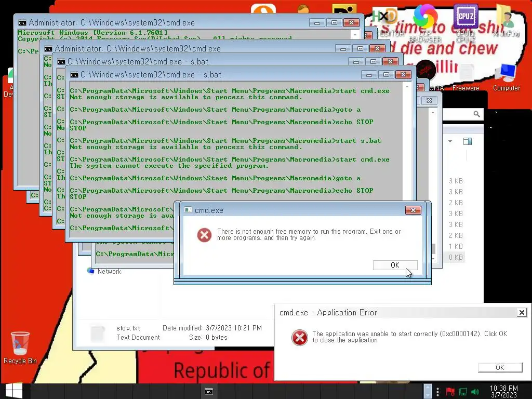This screenshot has height=399, width=532.
Task: Maximize the rearmost Administrator cmd window
Action: [x=334, y=22]
